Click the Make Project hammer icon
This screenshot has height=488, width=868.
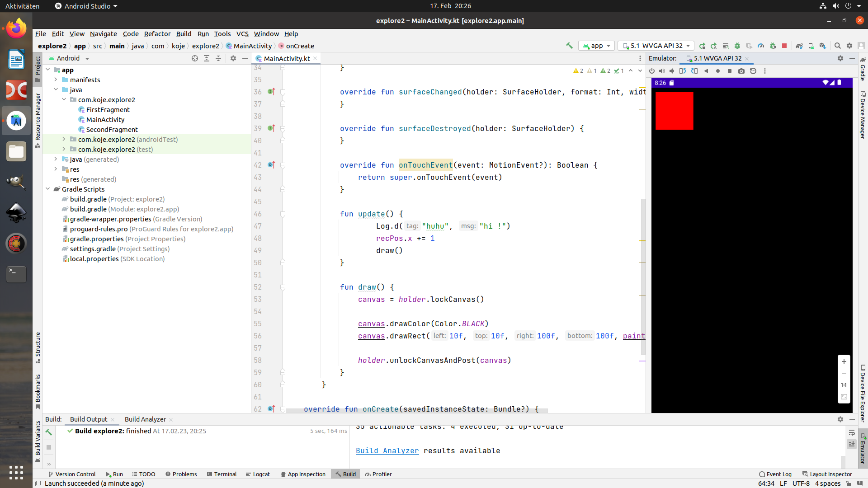point(569,46)
